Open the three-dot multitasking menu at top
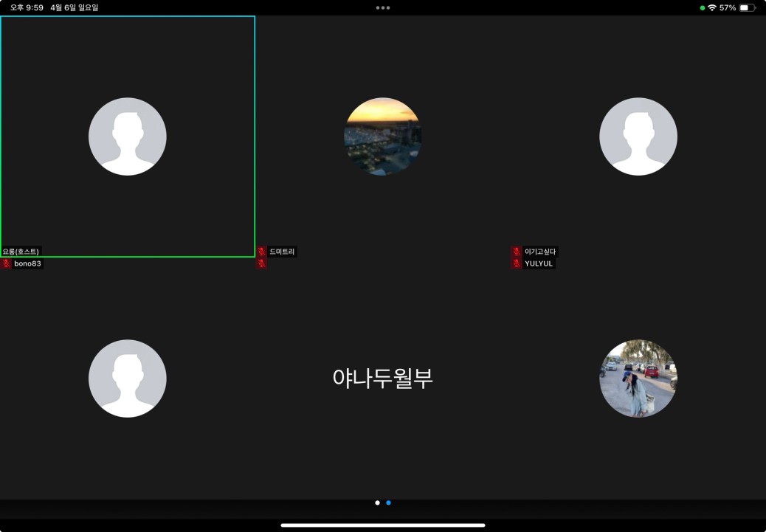 [383, 7]
